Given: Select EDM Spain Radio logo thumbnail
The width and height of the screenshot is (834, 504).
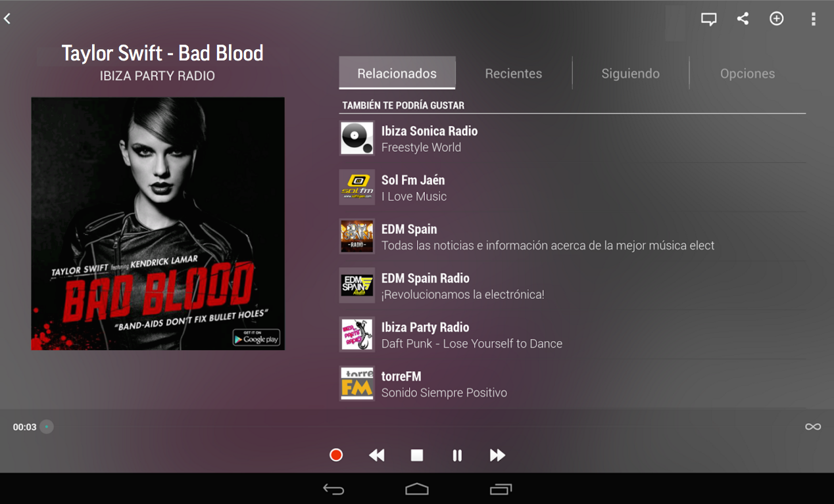Looking at the screenshot, I should (357, 285).
